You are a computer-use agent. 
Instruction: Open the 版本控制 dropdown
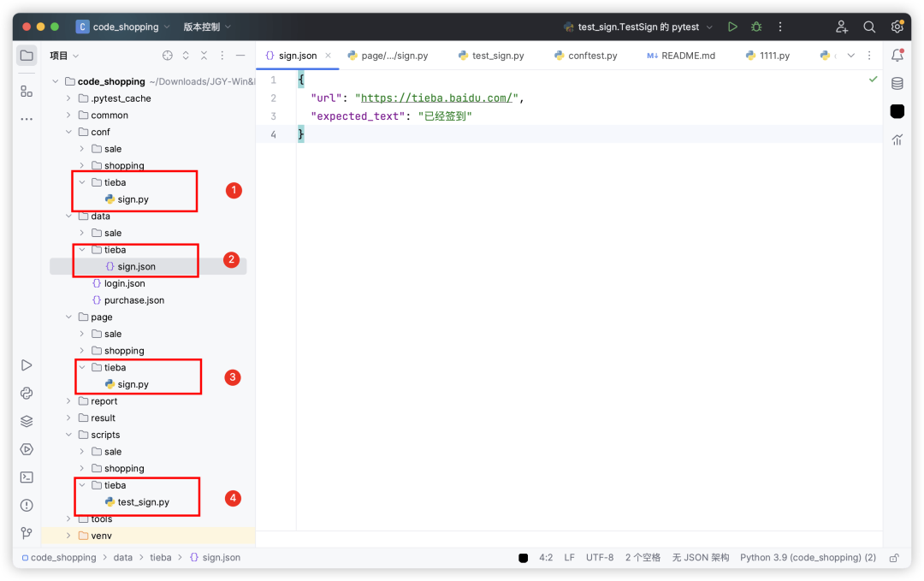pos(207,27)
